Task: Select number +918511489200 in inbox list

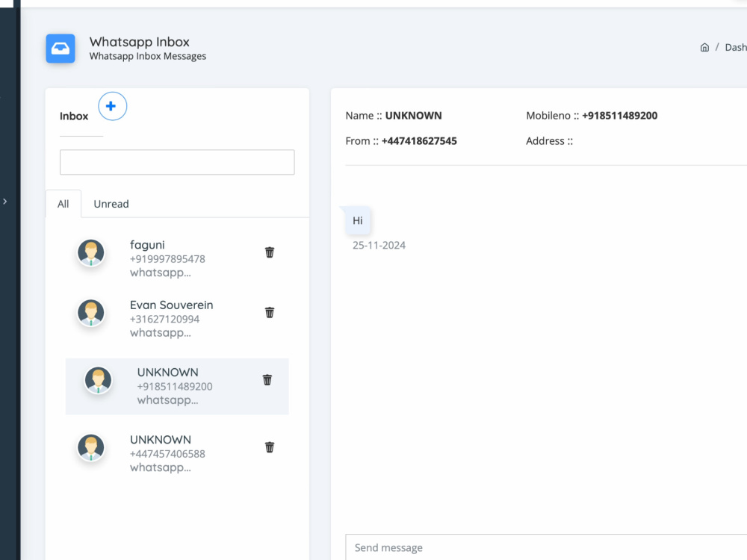Action: click(x=175, y=386)
